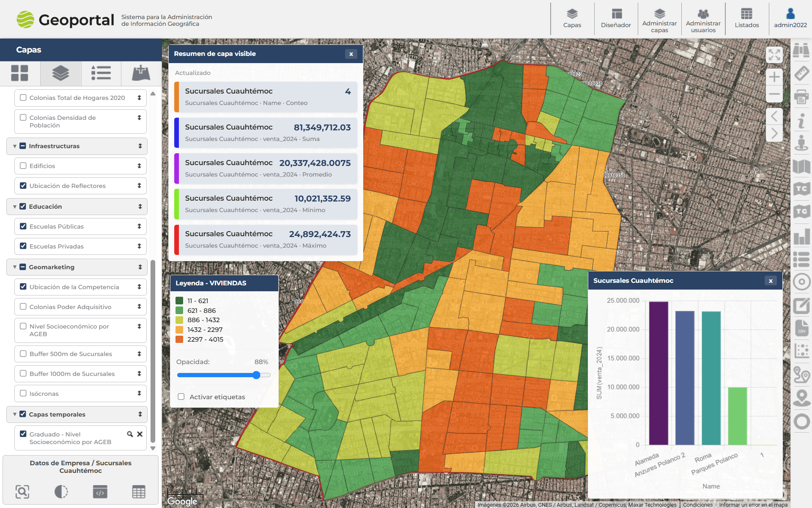Close the Resumen de capa visible panel
Screen dimensions: 812x508
[351, 54]
